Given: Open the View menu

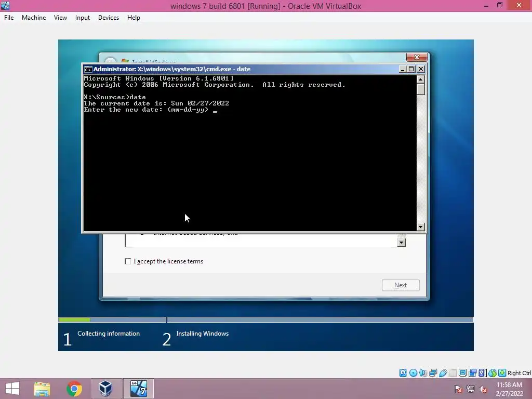Looking at the screenshot, I should click(x=60, y=18).
